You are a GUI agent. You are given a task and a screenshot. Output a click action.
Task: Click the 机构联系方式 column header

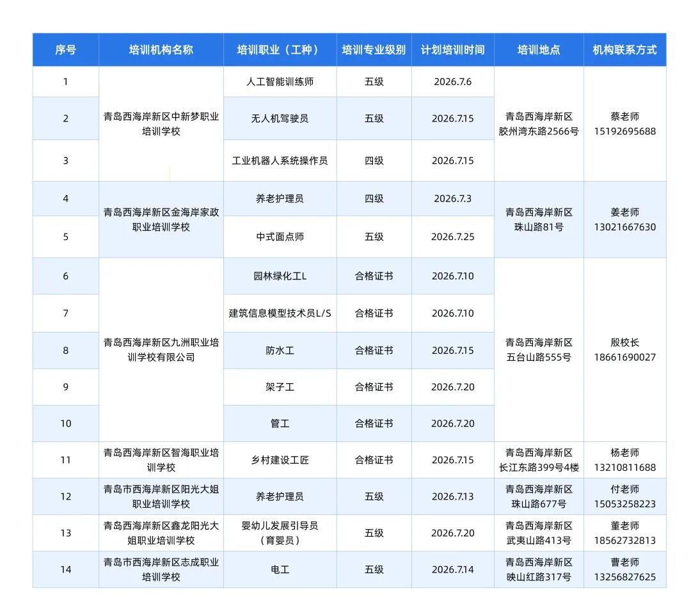(x=624, y=50)
